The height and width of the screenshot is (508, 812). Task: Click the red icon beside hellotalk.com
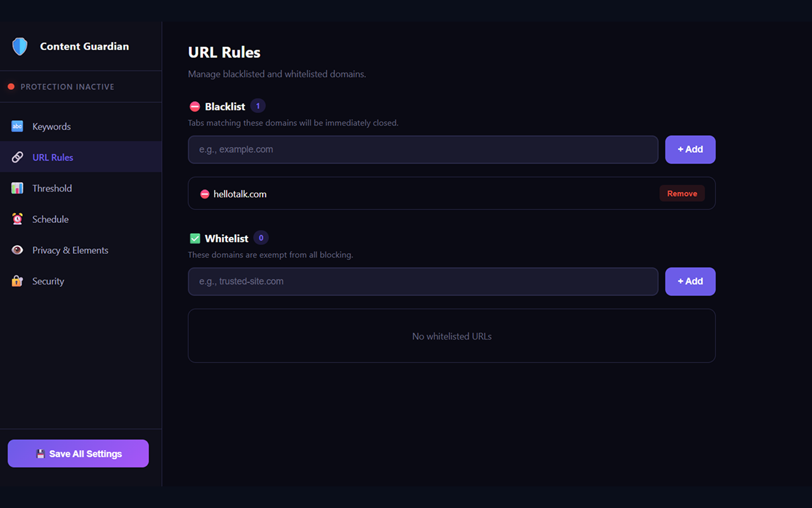(x=204, y=194)
